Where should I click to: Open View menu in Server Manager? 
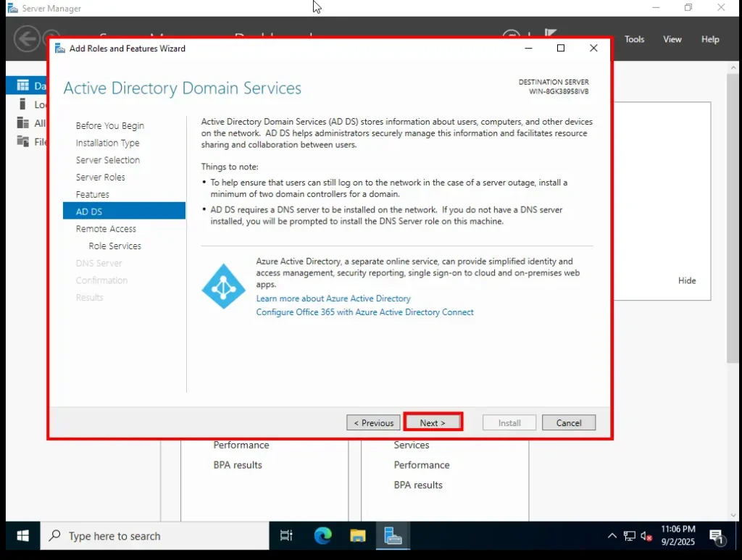pyautogui.click(x=672, y=39)
